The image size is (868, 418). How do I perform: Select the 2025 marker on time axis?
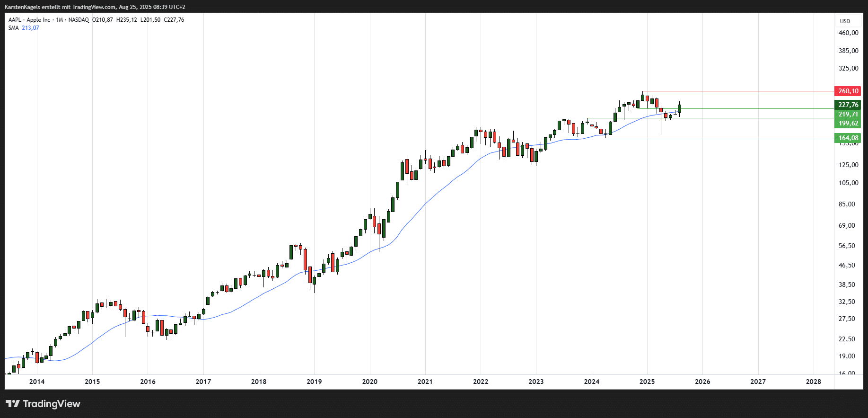click(647, 382)
